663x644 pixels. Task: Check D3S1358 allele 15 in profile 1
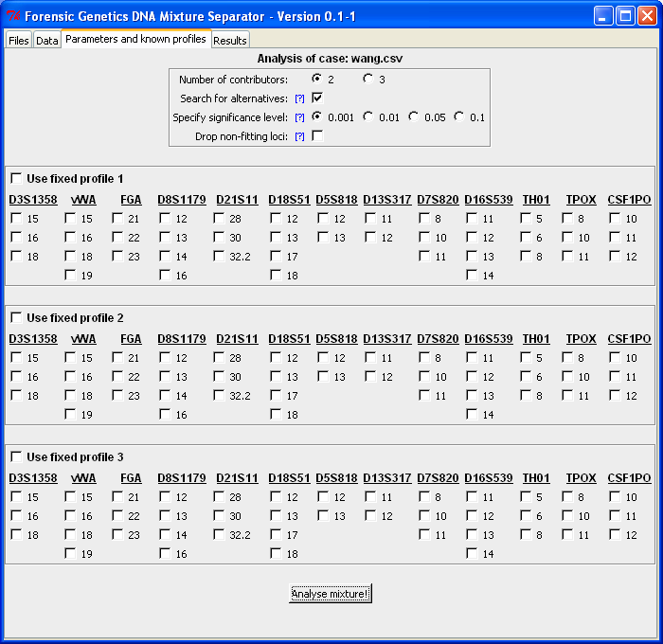(16, 218)
